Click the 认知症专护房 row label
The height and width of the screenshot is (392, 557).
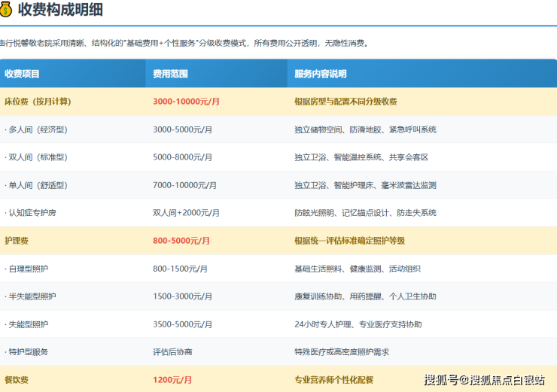click(30, 213)
